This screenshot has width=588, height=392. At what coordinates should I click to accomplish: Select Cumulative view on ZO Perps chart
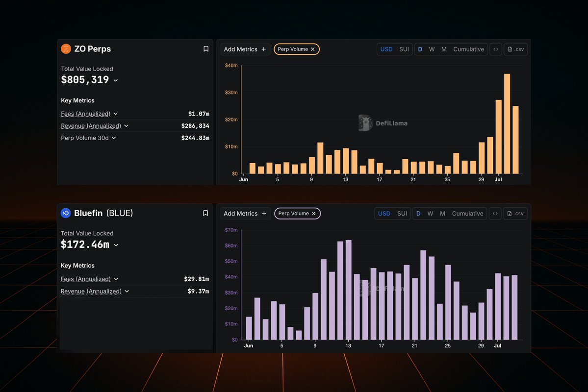coord(468,49)
